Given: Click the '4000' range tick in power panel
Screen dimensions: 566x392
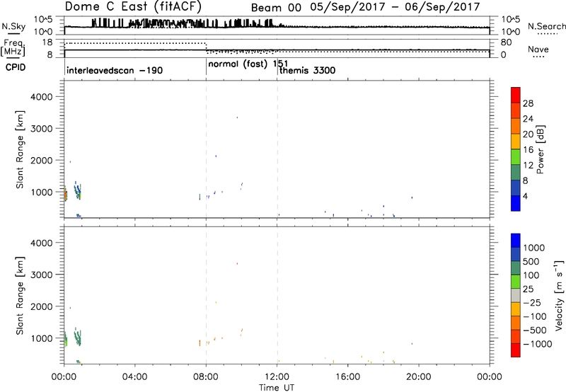Looking at the screenshot, I should tap(42, 97).
